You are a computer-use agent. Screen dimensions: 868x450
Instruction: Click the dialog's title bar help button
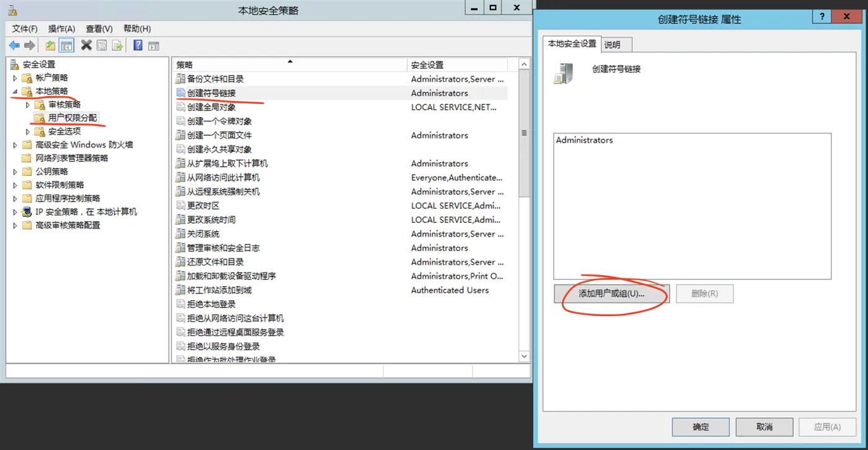(x=823, y=17)
